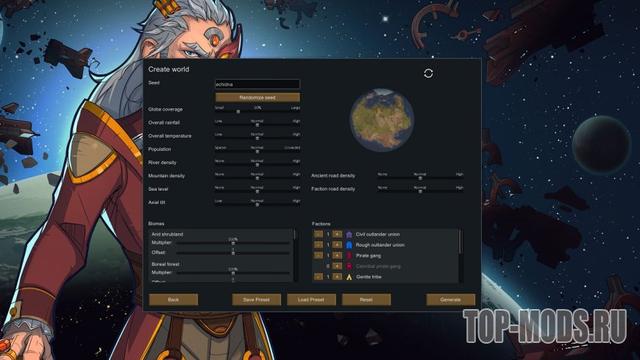Click the Randomize seed button
Viewport: 640px width, 360px height.
click(x=258, y=98)
